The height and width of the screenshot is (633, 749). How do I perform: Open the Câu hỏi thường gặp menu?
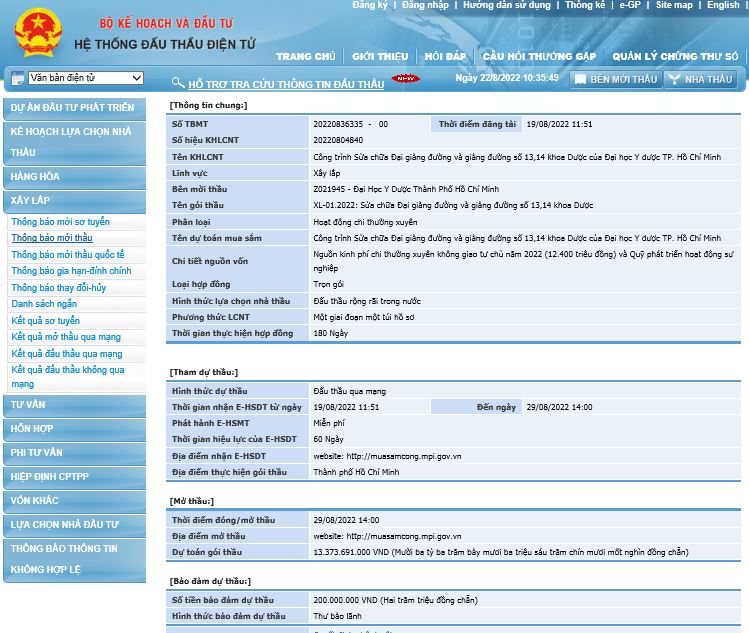[539, 57]
